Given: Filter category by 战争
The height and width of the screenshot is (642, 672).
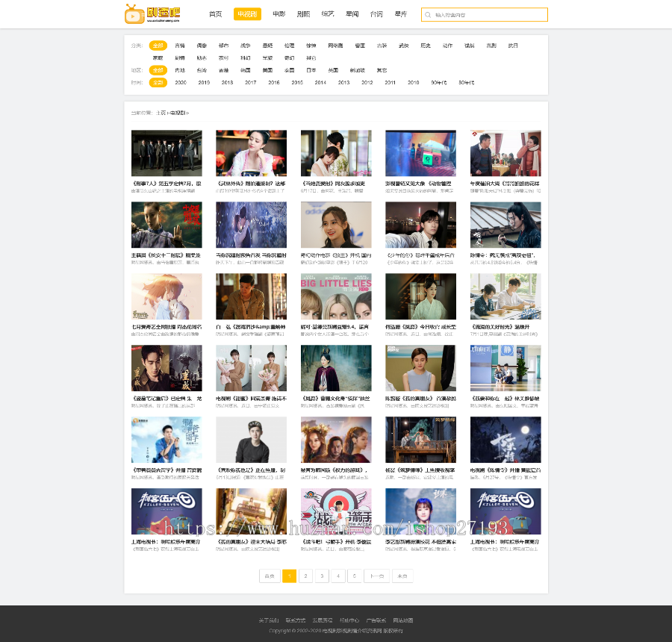Looking at the screenshot, I should (x=246, y=46).
